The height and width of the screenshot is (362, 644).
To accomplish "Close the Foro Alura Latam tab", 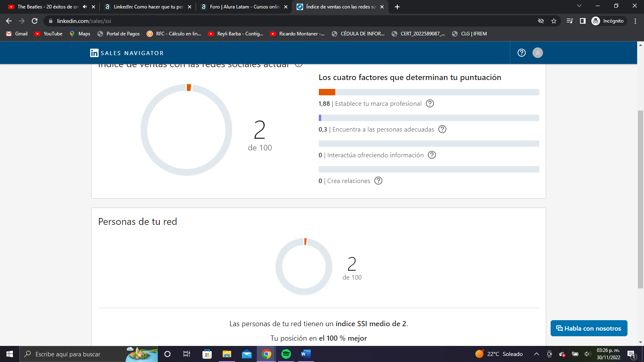I will tap(286, 7).
